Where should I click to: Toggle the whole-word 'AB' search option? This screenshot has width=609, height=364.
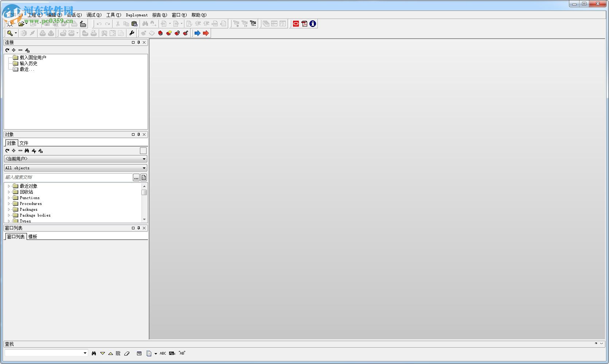[x=182, y=353]
